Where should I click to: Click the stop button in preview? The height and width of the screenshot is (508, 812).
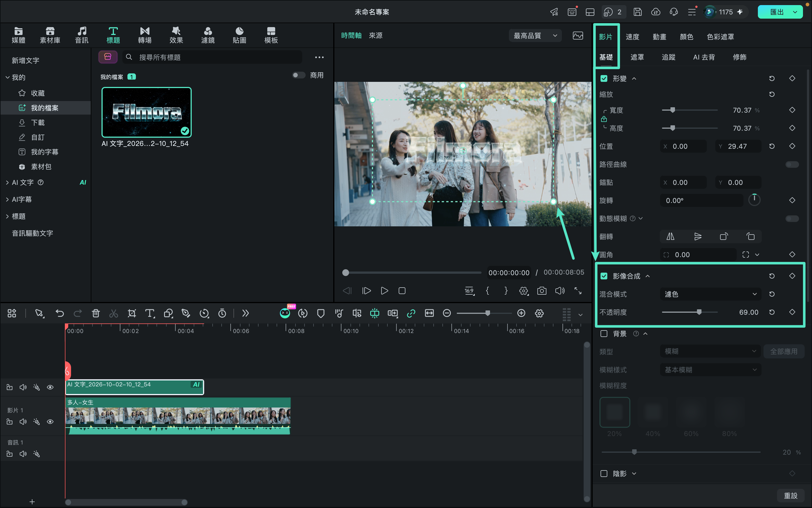pos(402,291)
